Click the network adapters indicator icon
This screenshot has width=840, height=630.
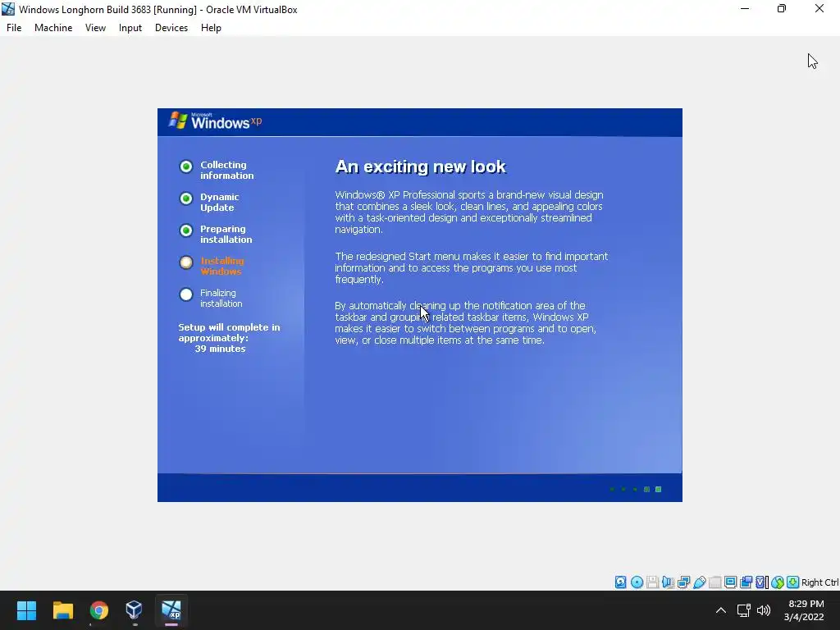[x=683, y=582]
